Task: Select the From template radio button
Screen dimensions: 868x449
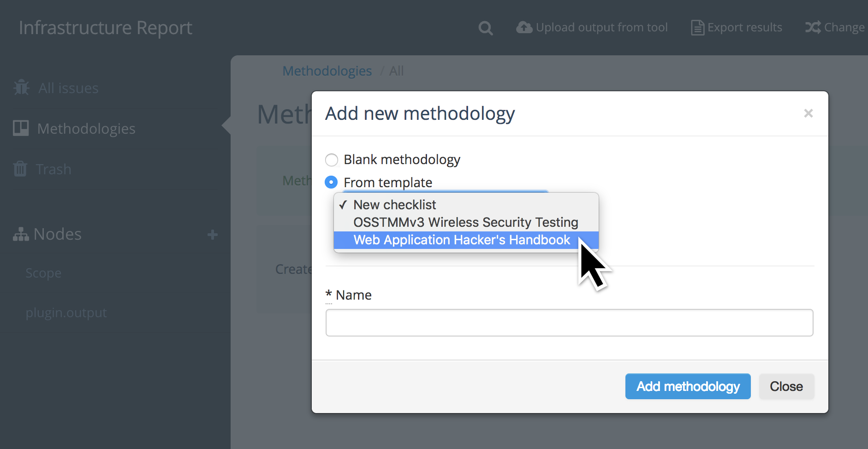Action: pos(331,182)
